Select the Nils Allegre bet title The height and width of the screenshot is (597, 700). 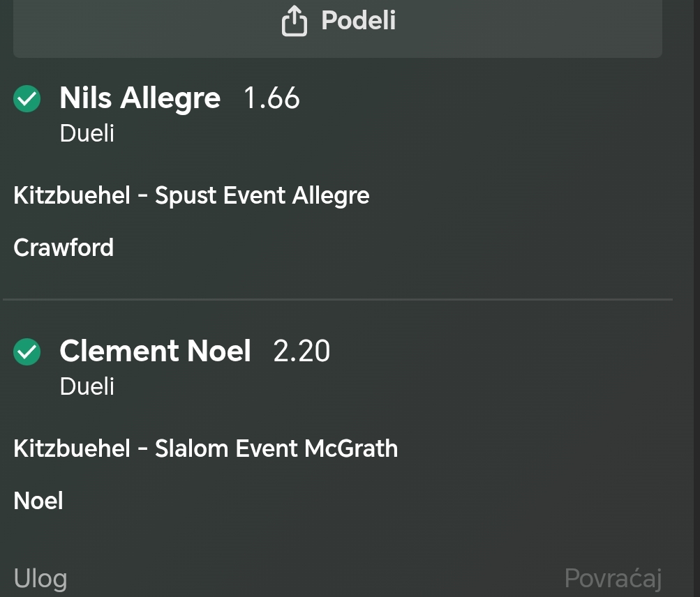coord(140,98)
